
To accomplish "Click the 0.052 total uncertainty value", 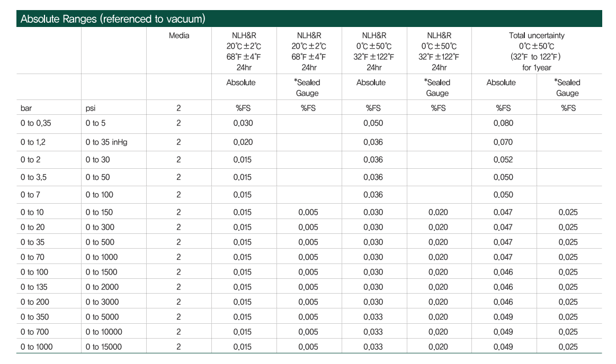I will click(503, 160).
